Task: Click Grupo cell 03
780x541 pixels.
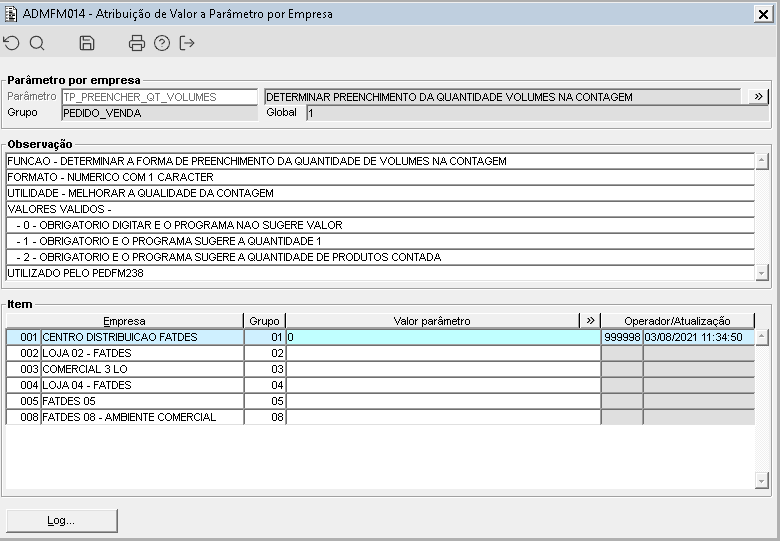Action: tap(265, 369)
